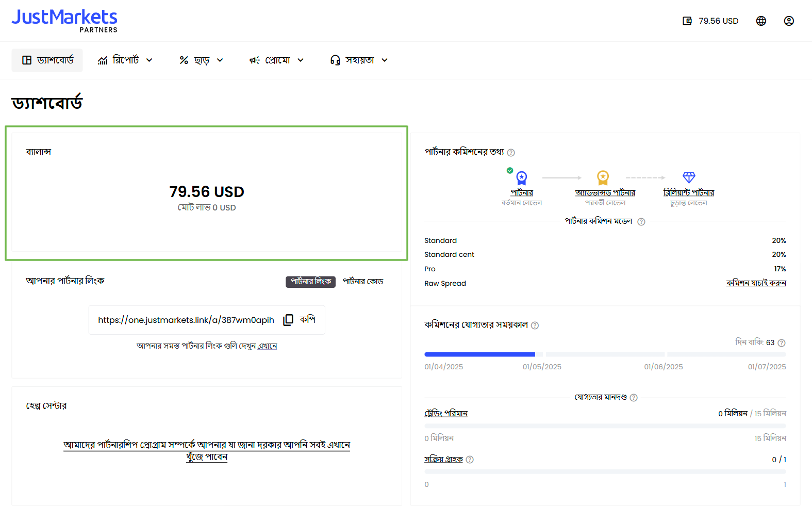Open the রিপোর্ট menu label
The width and height of the screenshot is (812, 522).
[x=126, y=60]
